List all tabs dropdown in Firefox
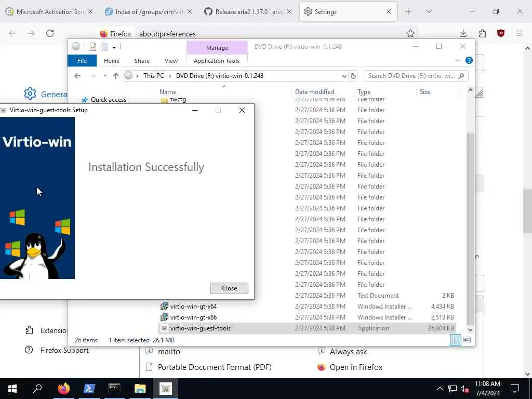Viewport: 532px width, 399px height. tap(429, 12)
